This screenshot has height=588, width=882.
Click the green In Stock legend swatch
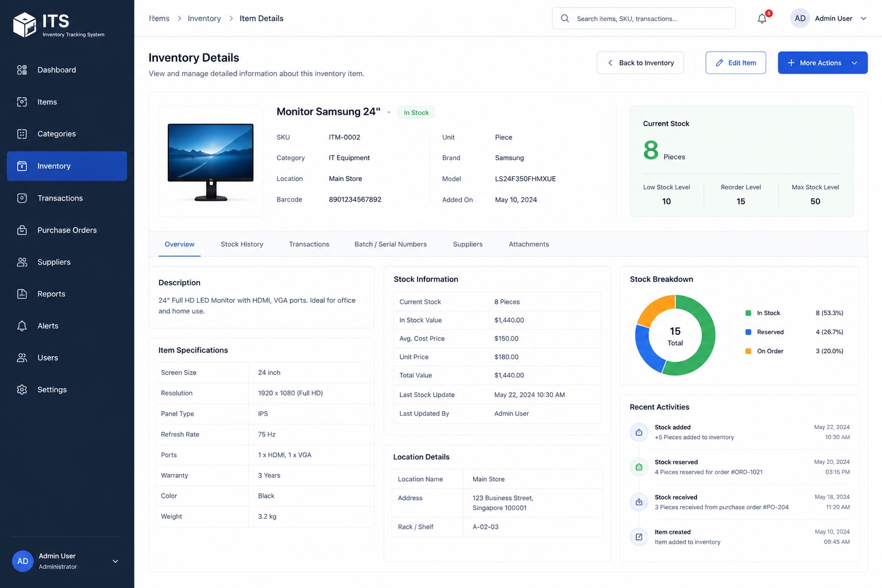tap(748, 313)
